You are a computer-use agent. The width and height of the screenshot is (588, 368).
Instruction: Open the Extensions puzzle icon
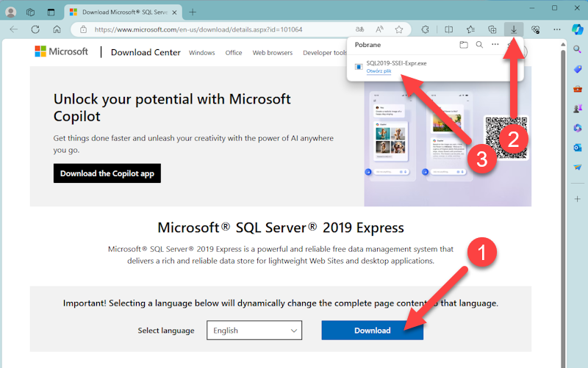click(x=425, y=29)
